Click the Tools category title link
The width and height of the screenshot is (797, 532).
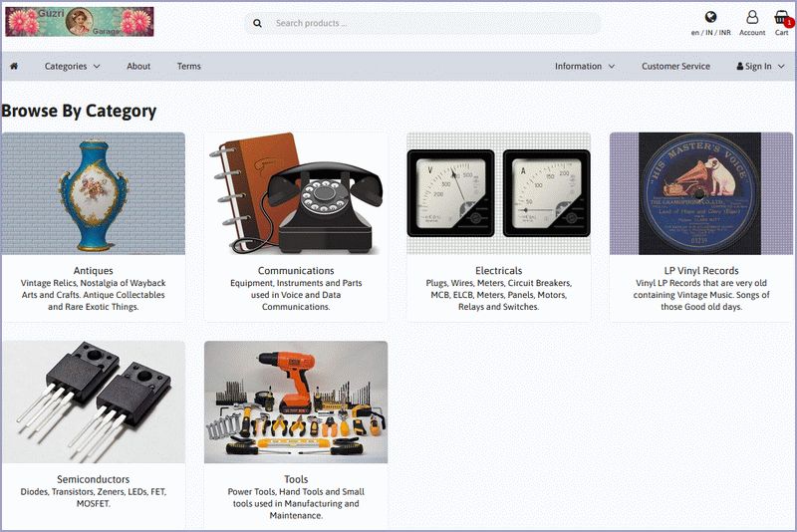(x=296, y=479)
